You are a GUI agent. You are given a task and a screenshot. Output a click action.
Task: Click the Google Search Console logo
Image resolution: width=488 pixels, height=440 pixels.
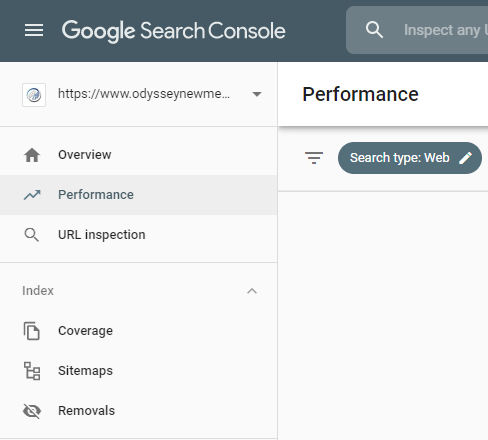tap(173, 31)
